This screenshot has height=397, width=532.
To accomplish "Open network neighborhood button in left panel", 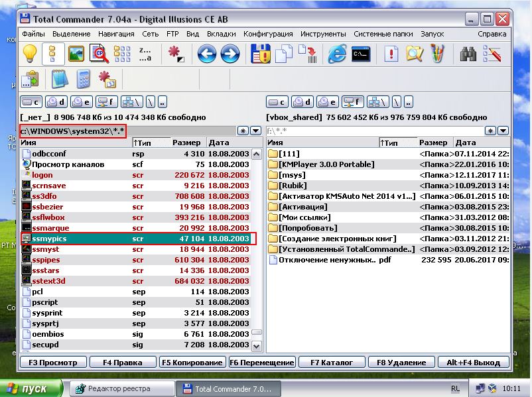I will click(131, 102).
